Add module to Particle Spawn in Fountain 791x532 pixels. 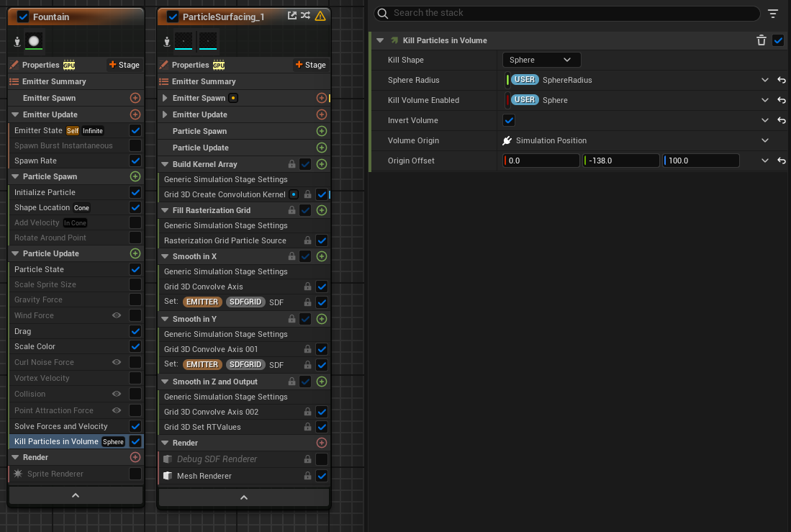[x=135, y=176]
